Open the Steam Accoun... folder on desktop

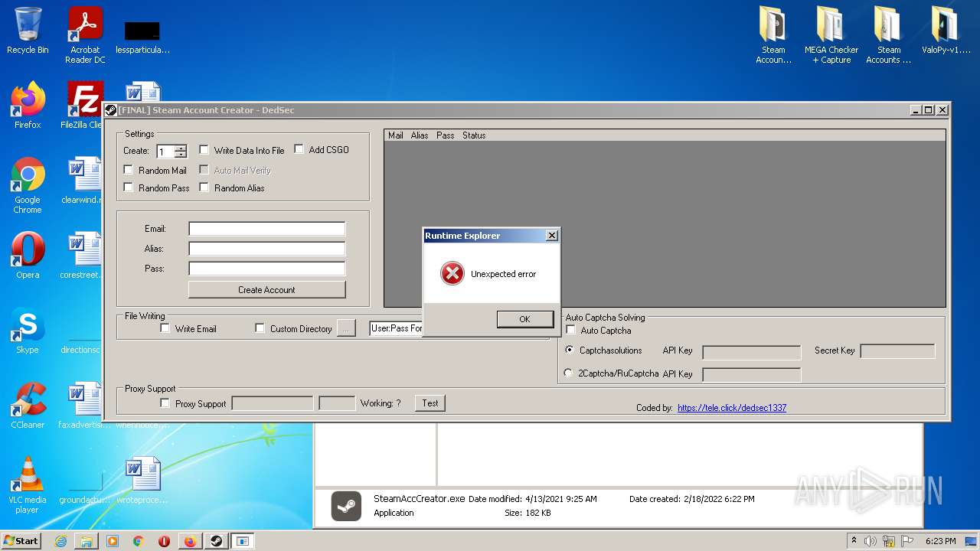coord(773,34)
